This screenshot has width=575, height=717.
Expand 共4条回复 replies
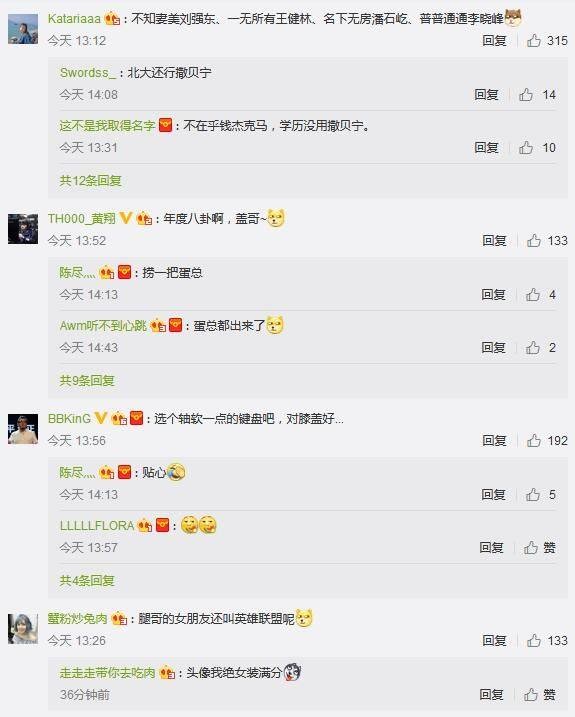pos(87,581)
